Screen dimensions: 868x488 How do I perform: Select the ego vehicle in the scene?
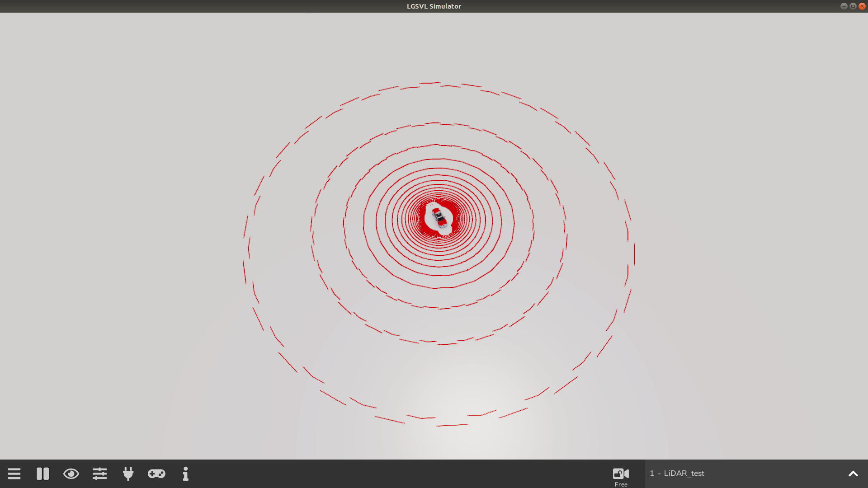pyautogui.click(x=438, y=218)
